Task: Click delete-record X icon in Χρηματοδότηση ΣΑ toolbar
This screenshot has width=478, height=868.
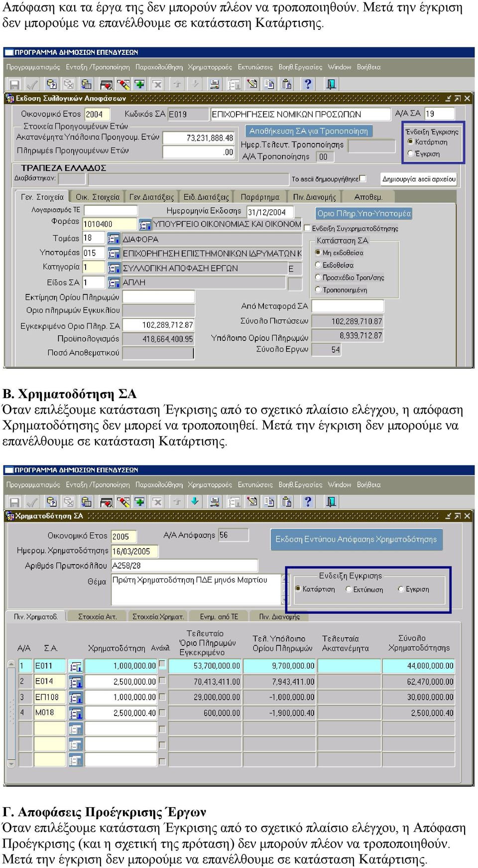Action: click(x=157, y=502)
